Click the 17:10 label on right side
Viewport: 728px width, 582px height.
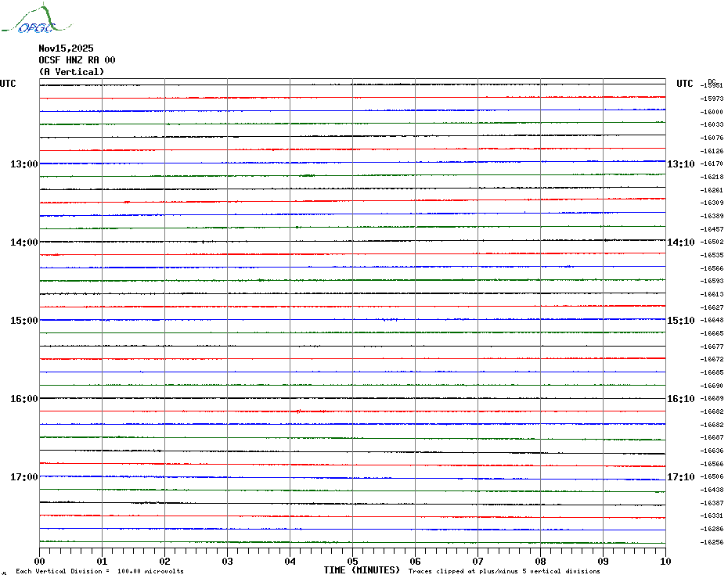point(680,477)
